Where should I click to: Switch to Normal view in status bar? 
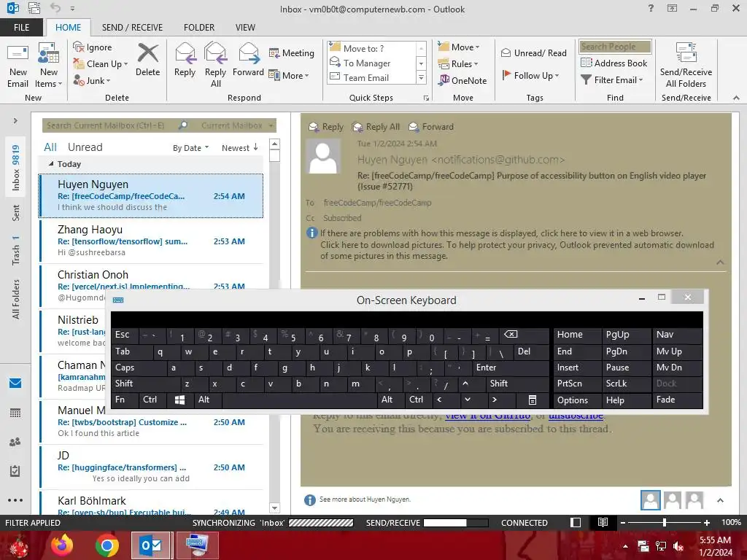pos(576,522)
